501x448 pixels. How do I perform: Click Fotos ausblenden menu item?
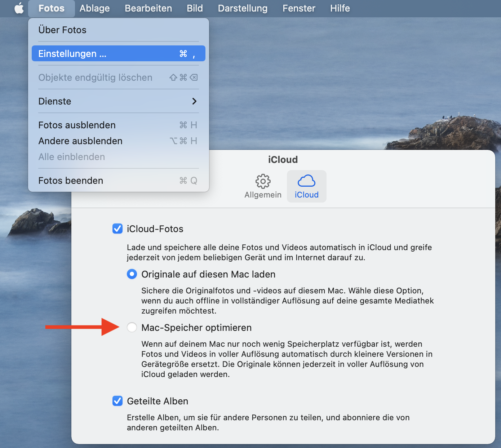tap(119, 125)
